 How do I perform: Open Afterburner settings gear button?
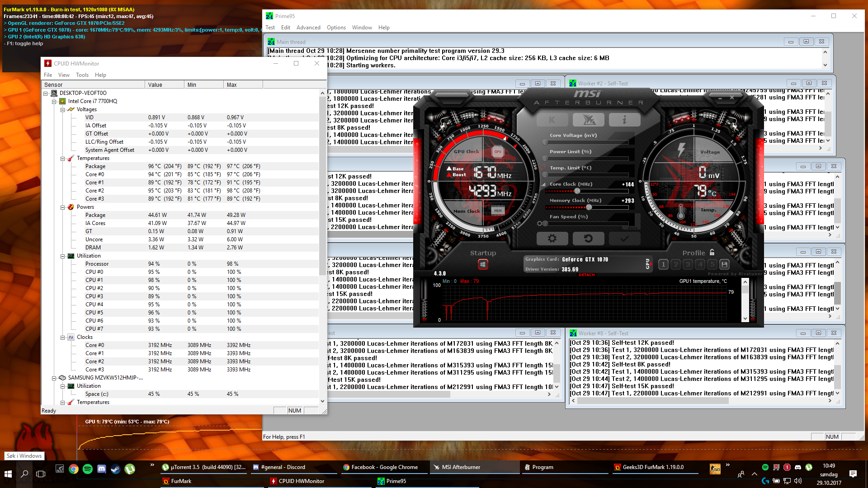pyautogui.click(x=552, y=238)
